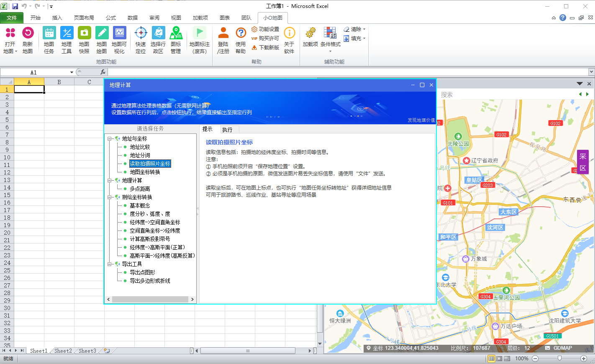Switch to 执行 tab in dialog
The image size is (595, 364).
[x=227, y=130]
